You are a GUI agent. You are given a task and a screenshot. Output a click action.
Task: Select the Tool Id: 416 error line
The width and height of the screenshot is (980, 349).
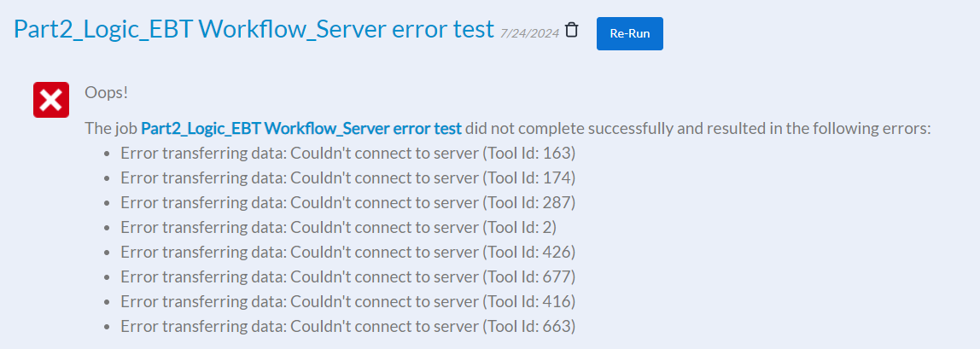(x=348, y=302)
